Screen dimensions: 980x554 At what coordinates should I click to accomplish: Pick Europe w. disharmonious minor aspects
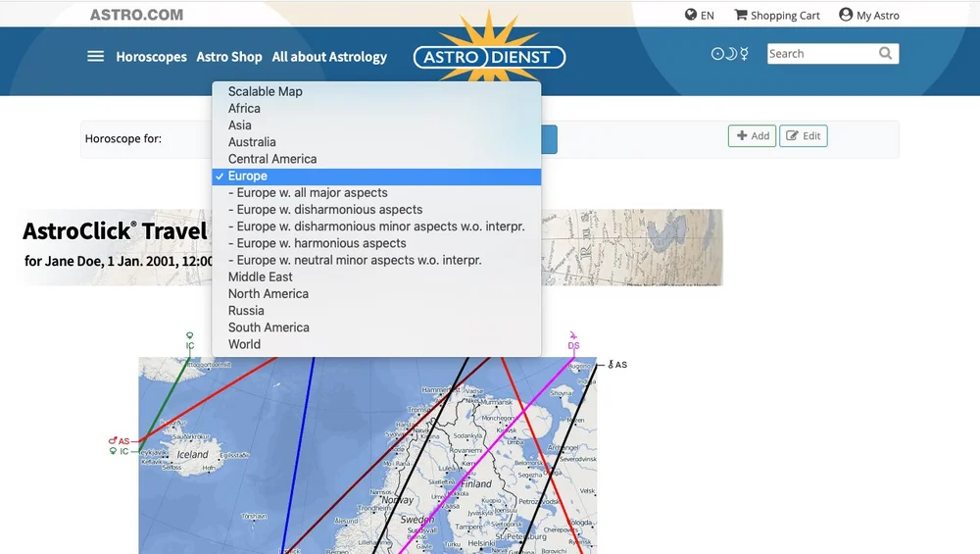(376, 227)
